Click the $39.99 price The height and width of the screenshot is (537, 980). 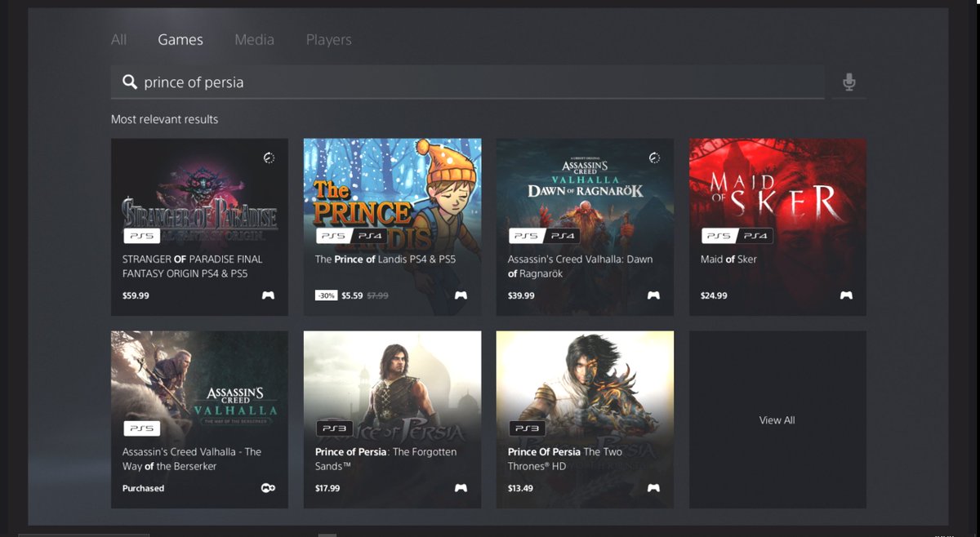point(521,295)
